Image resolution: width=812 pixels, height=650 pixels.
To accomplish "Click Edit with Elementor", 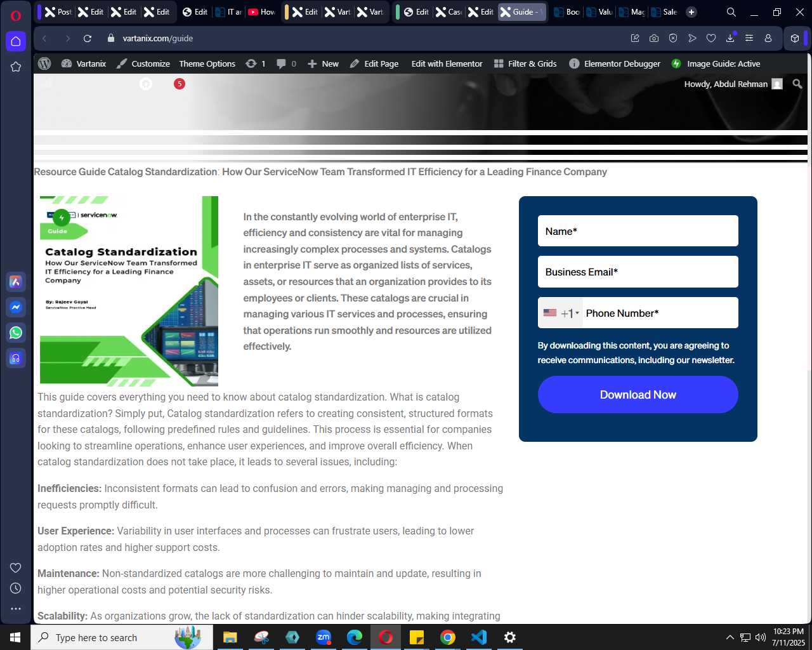I will point(447,63).
